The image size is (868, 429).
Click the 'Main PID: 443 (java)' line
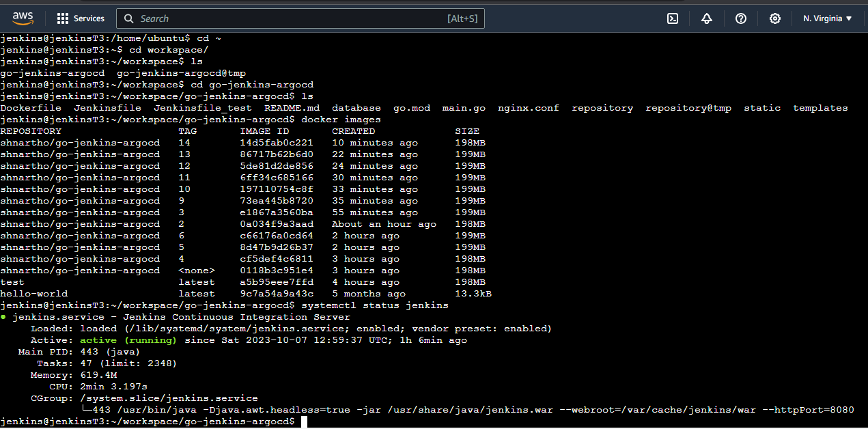pos(79,352)
